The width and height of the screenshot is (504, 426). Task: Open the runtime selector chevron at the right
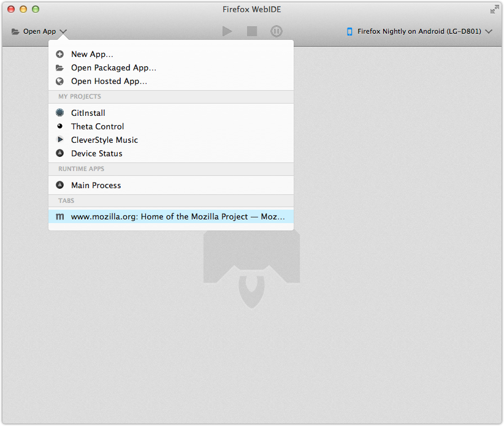pos(489,31)
